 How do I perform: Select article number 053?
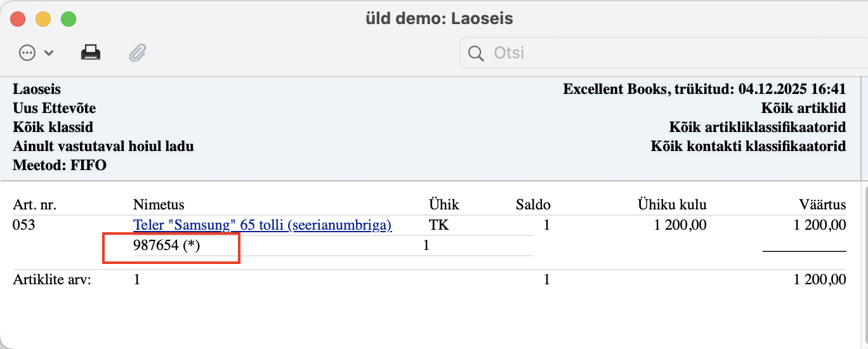click(23, 225)
